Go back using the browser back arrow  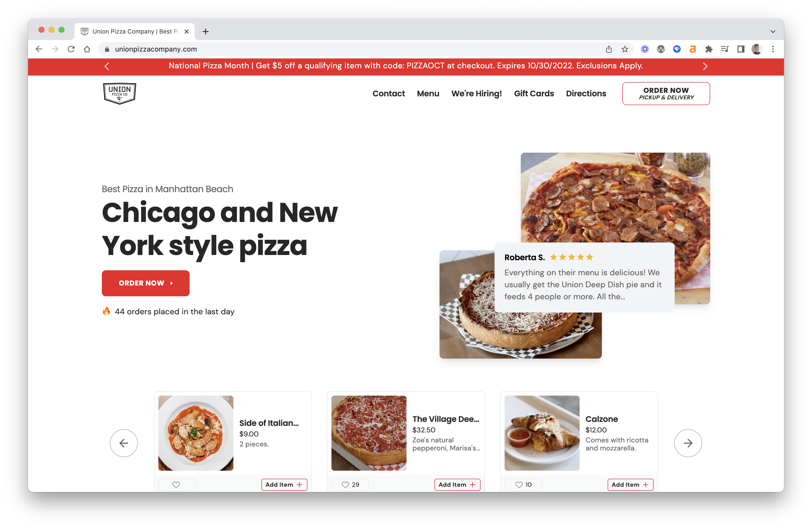39,49
